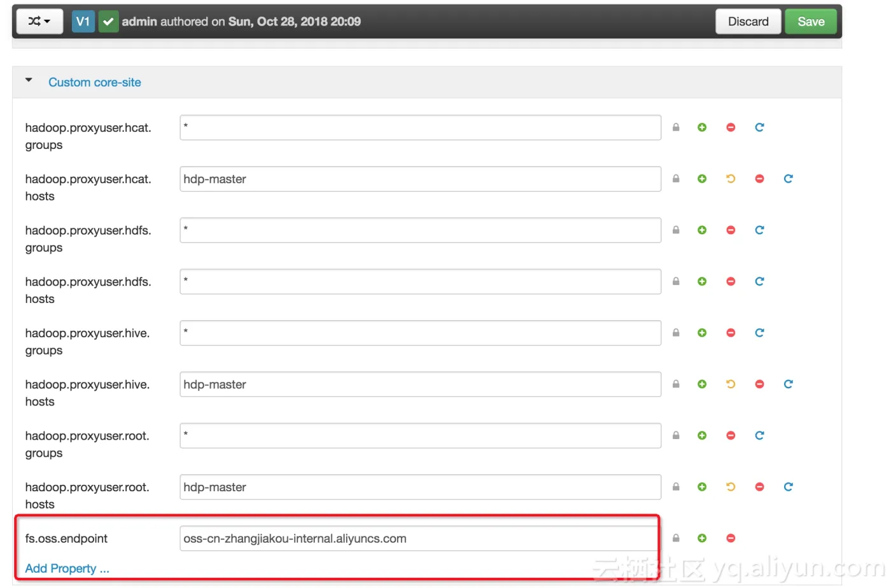The height and width of the screenshot is (588, 891).
Task: Click the green checkmark current-version icon
Action: coord(108,22)
